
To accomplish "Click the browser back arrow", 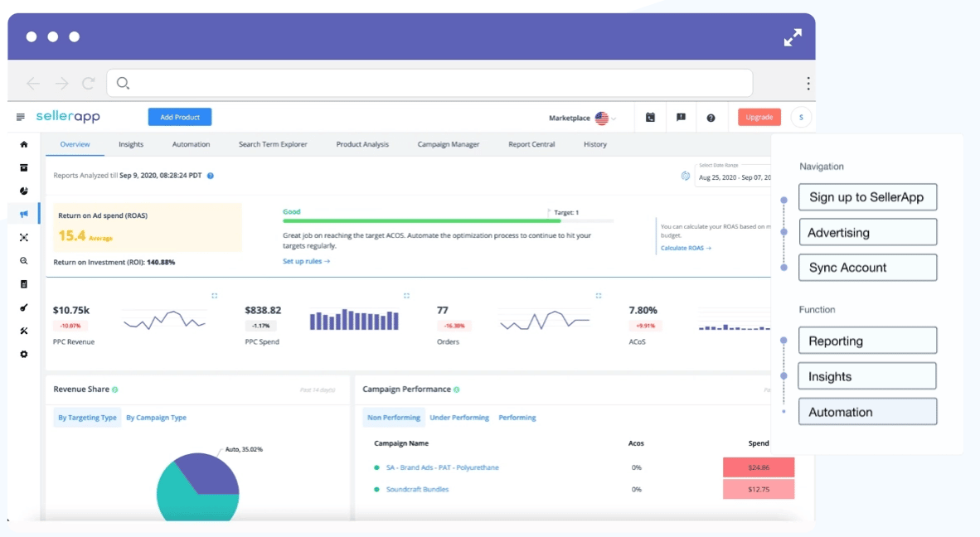I will [x=33, y=83].
